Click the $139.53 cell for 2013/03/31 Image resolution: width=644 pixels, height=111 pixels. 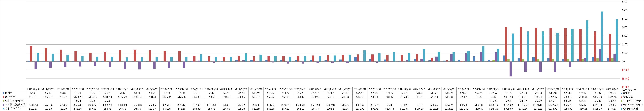(x=137, y=97)
